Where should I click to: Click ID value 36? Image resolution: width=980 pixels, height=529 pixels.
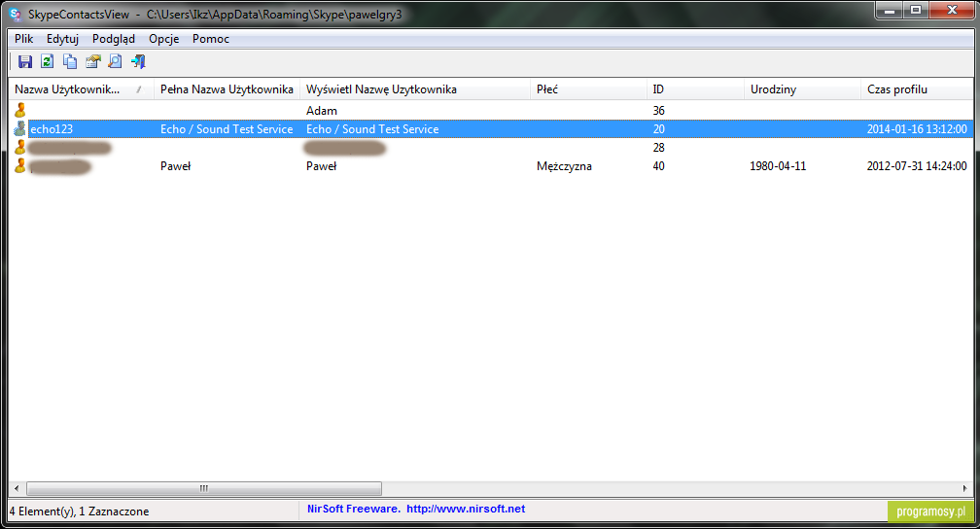tap(659, 111)
